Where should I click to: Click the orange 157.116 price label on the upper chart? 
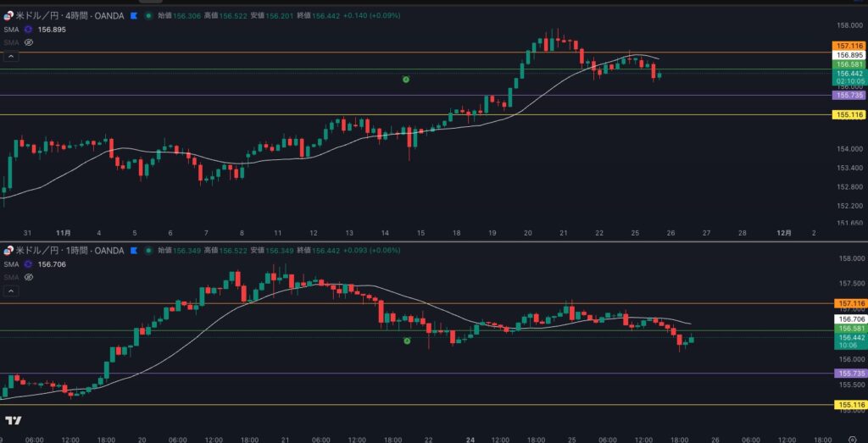(x=849, y=46)
